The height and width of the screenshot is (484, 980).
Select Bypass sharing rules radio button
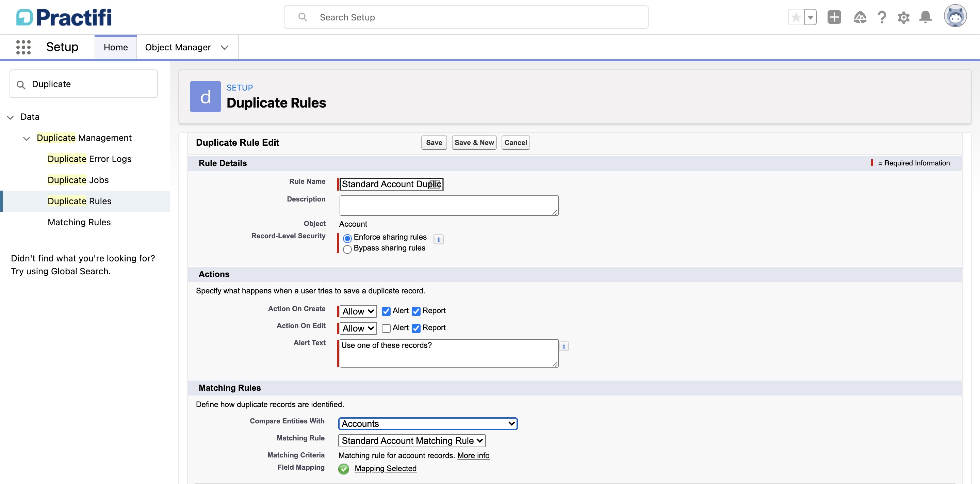[347, 249]
